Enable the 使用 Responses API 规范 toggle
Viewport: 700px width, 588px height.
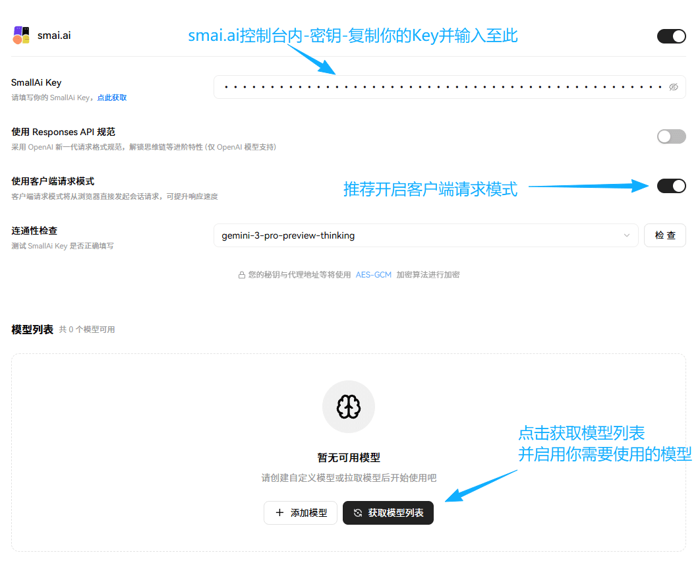tap(671, 136)
